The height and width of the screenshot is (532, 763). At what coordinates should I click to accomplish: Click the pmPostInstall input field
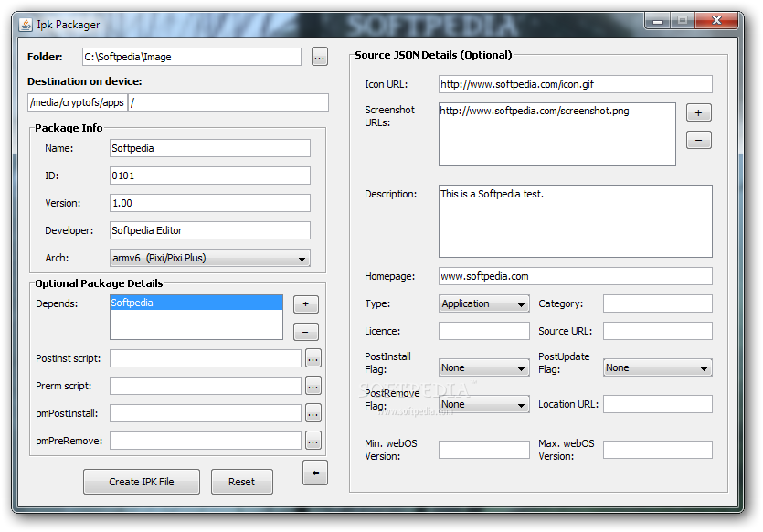point(206,413)
